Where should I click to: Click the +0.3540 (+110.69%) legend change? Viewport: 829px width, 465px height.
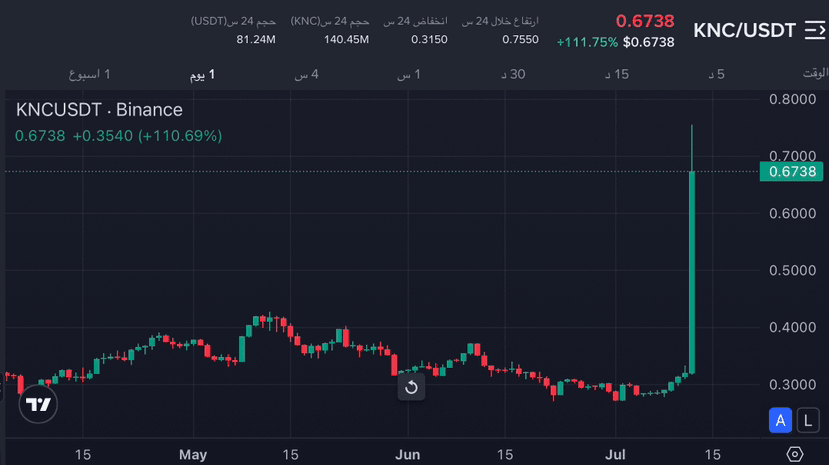(148, 136)
